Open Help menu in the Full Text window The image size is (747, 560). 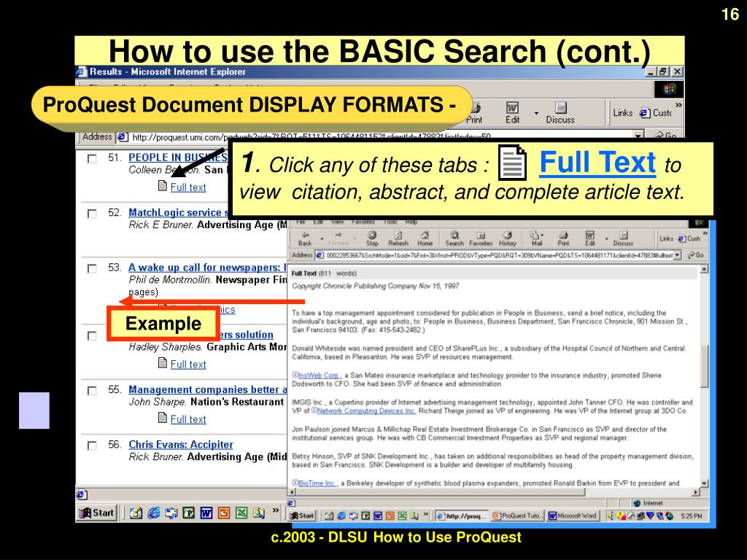tap(411, 222)
